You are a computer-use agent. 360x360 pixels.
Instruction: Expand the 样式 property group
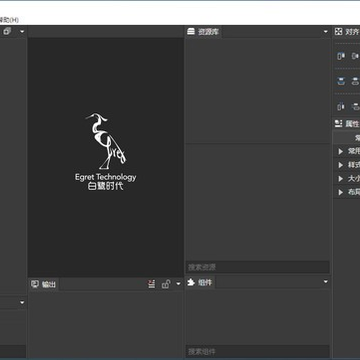341,165
